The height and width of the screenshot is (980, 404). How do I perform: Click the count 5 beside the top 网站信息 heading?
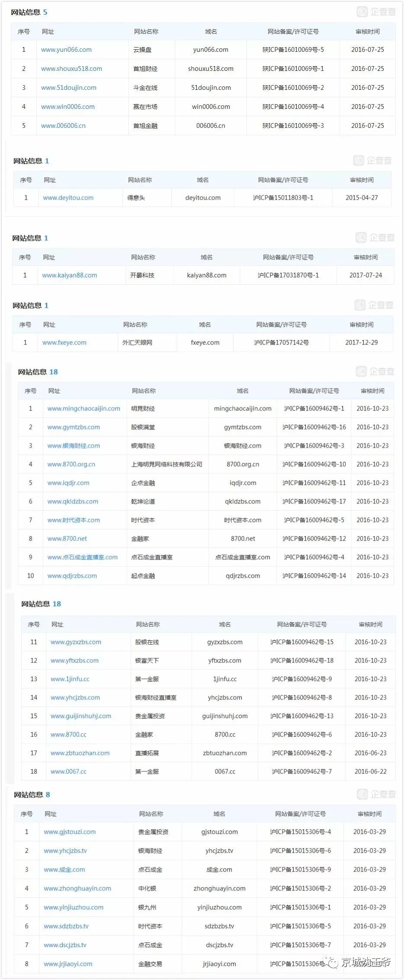45,13
